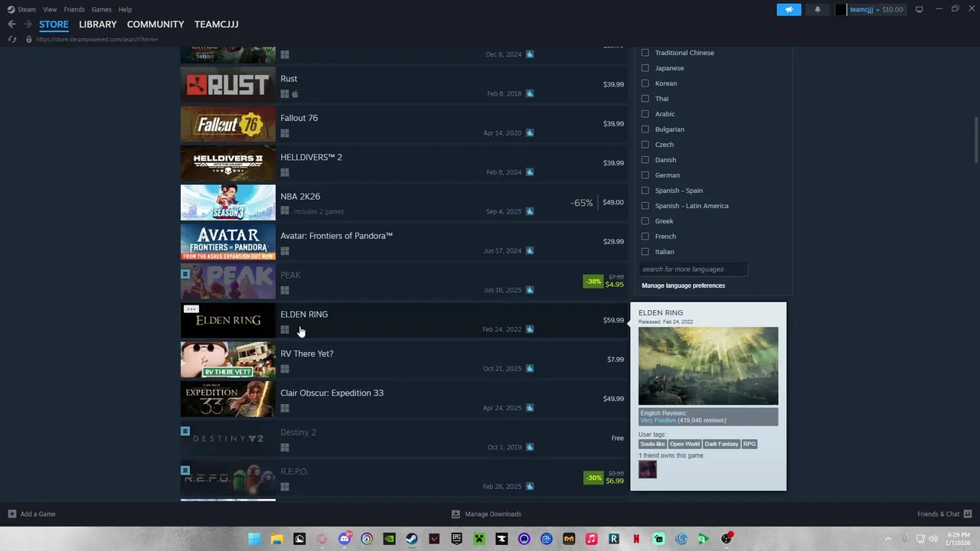Viewport: 980px width, 551px height.
Task: Reload the store page
Action: click(x=12, y=39)
